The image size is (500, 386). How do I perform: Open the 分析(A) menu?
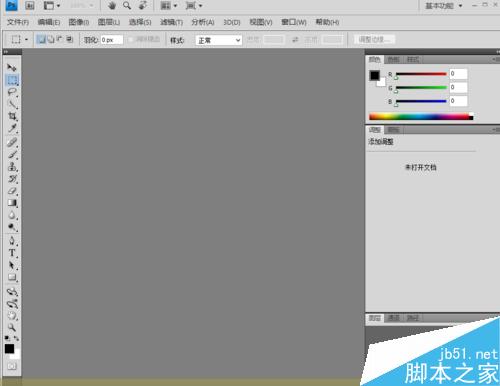coord(203,22)
